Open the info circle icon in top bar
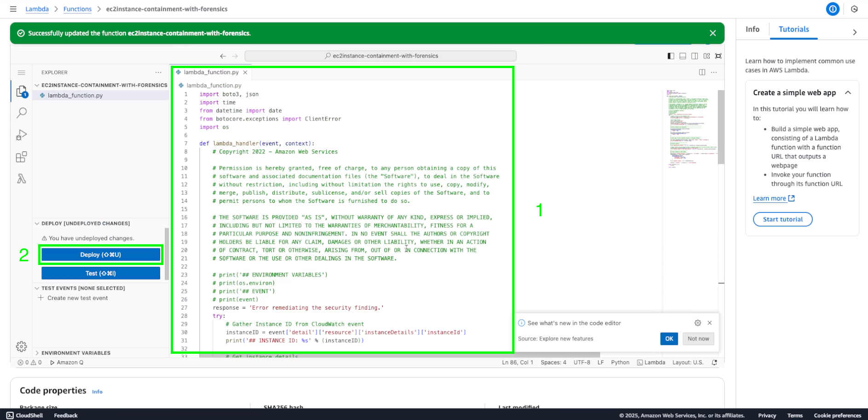 [833, 9]
